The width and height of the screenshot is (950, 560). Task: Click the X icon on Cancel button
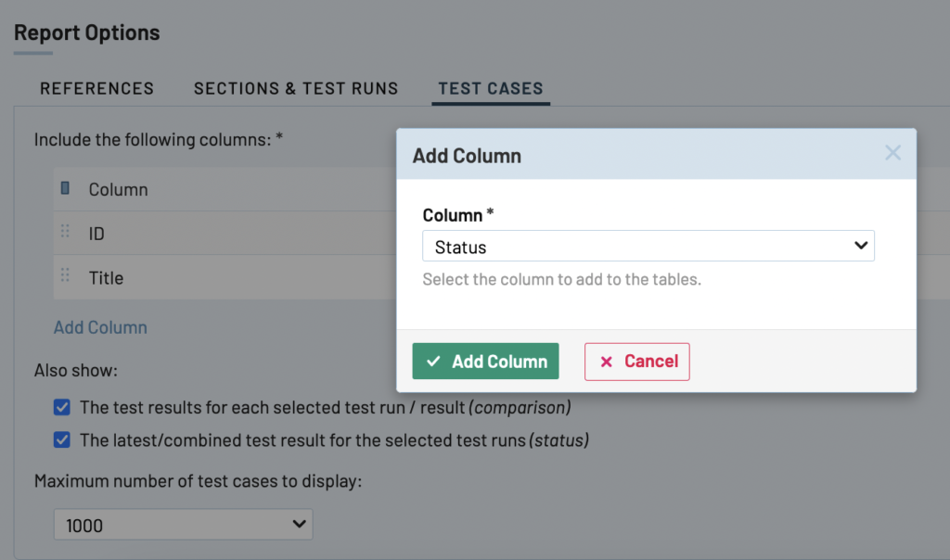point(607,362)
